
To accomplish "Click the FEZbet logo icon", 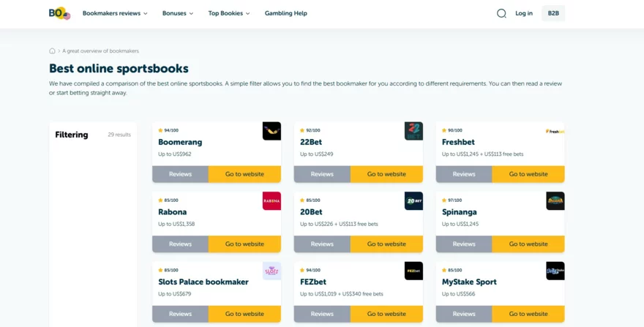I will pyautogui.click(x=413, y=271).
